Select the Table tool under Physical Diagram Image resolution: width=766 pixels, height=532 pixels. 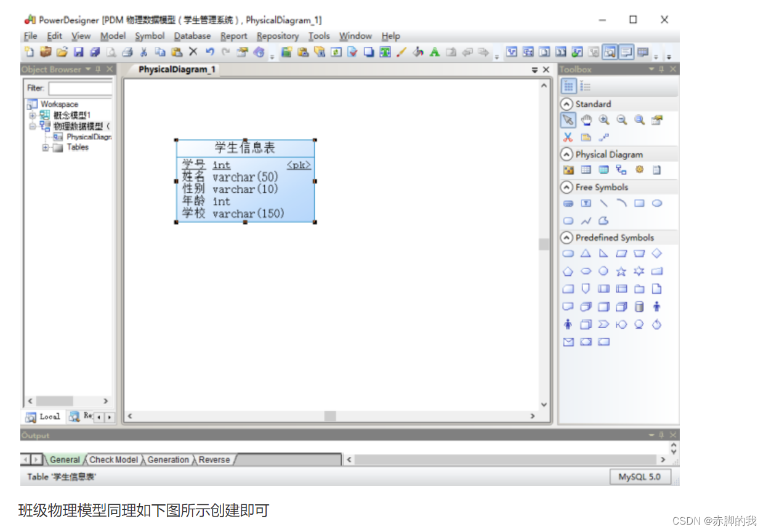[586, 169]
